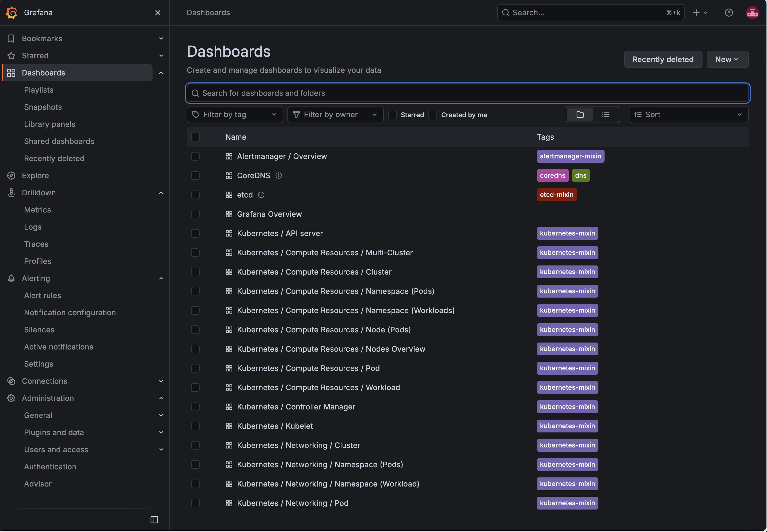Focus the top Search field
The height and width of the screenshot is (532, 767).
(591, 13)
